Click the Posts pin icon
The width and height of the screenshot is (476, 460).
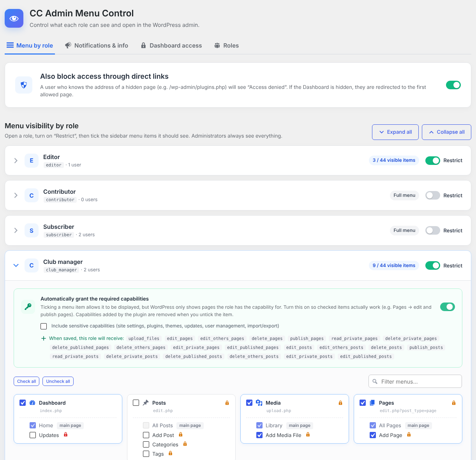pos(146,403)
